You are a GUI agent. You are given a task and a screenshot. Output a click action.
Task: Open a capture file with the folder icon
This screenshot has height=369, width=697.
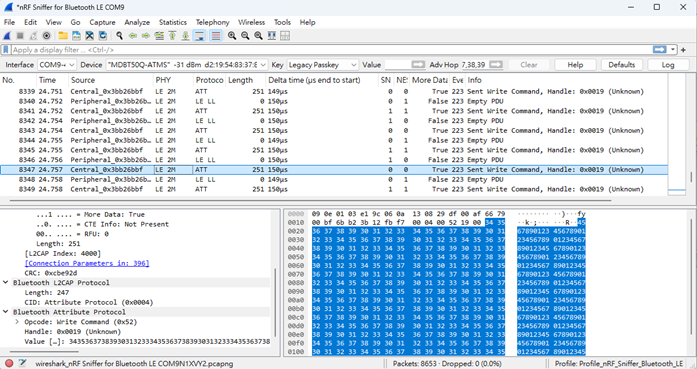(x=63, y=36)
